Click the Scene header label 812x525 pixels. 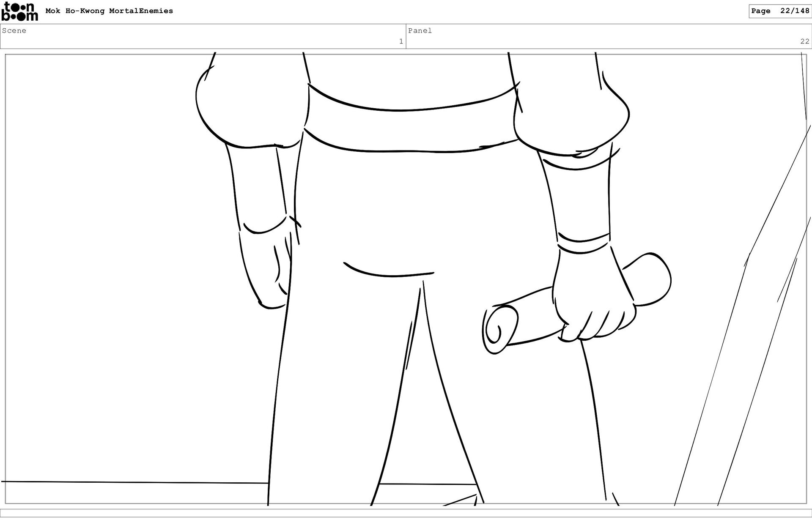click(14, 30)
